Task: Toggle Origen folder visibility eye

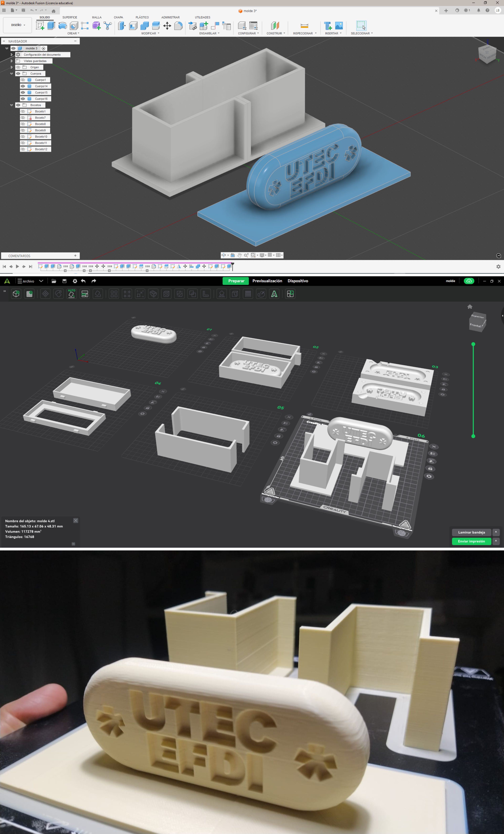Action: point(18,67)
